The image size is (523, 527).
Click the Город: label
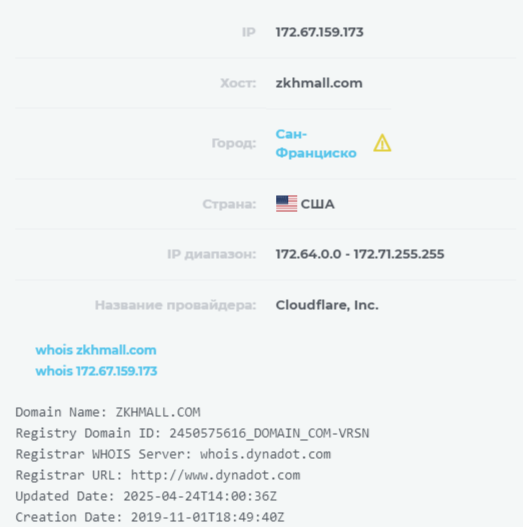coord(234,144)
